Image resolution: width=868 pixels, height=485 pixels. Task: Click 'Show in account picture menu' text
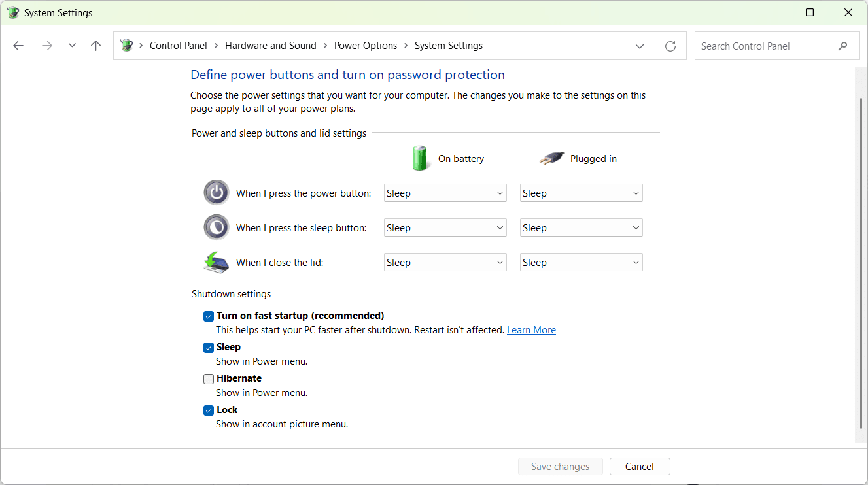pyautogui.click(x=282, y=424)
